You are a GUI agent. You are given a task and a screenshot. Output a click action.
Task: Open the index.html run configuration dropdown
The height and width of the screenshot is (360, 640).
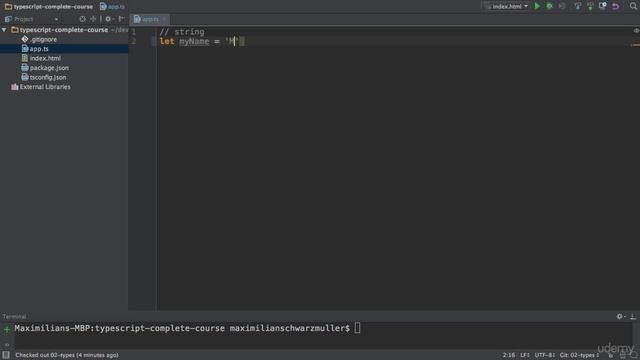[x=506, y=6]
